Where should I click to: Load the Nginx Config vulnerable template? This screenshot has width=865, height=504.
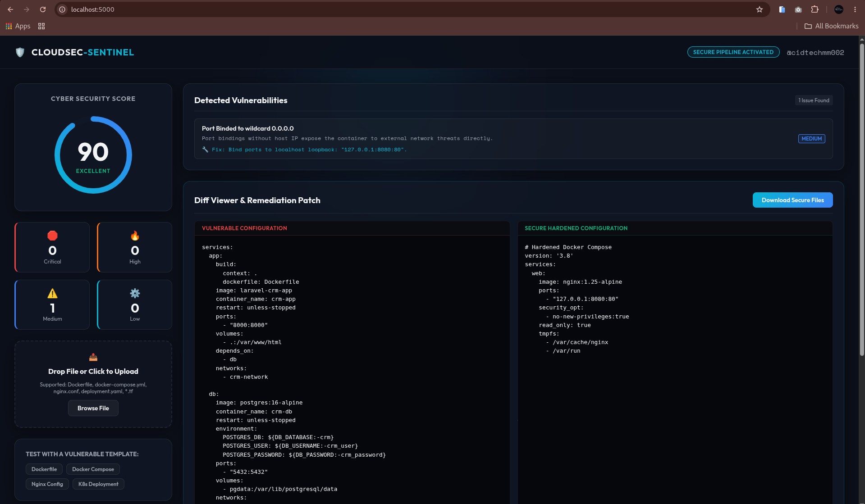point(47,484)
